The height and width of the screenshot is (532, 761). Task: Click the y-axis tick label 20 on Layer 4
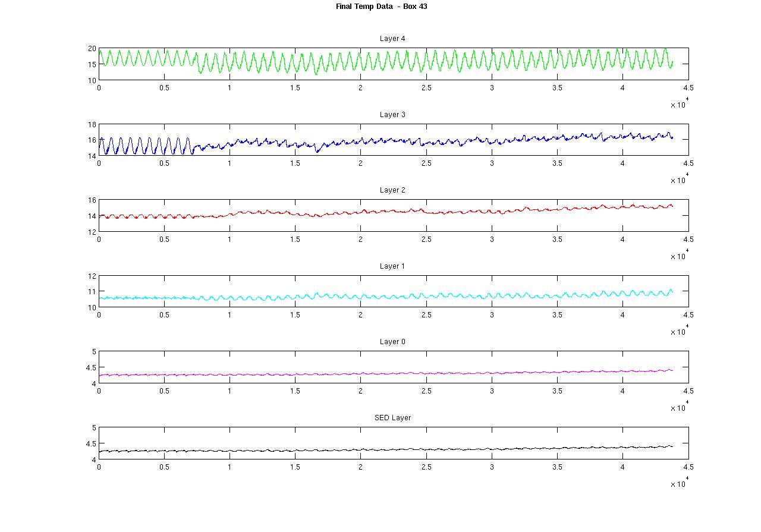click(92, 48)
